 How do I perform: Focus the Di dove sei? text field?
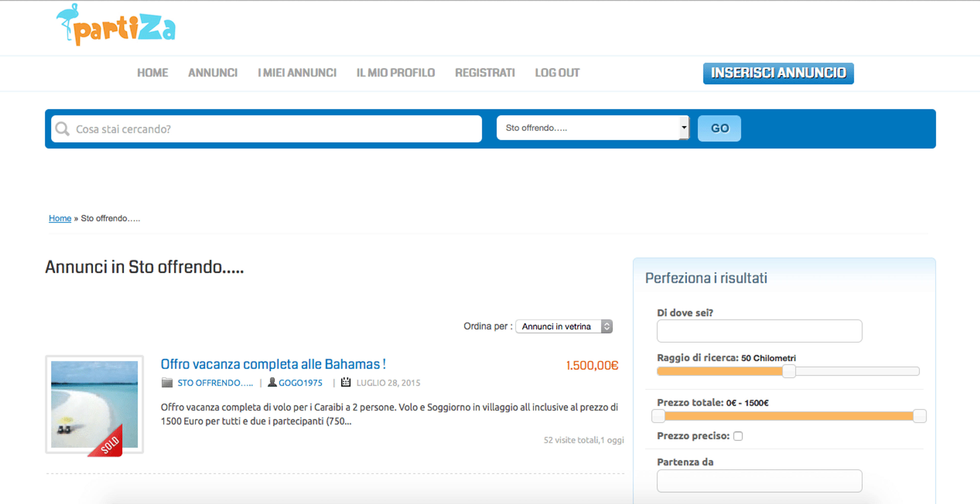coord(759,331)
